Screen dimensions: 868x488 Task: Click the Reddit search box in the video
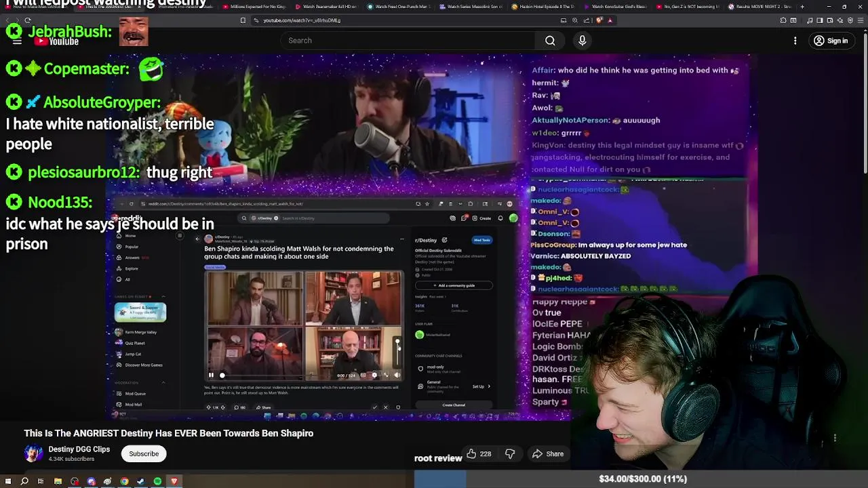point(313,218)
